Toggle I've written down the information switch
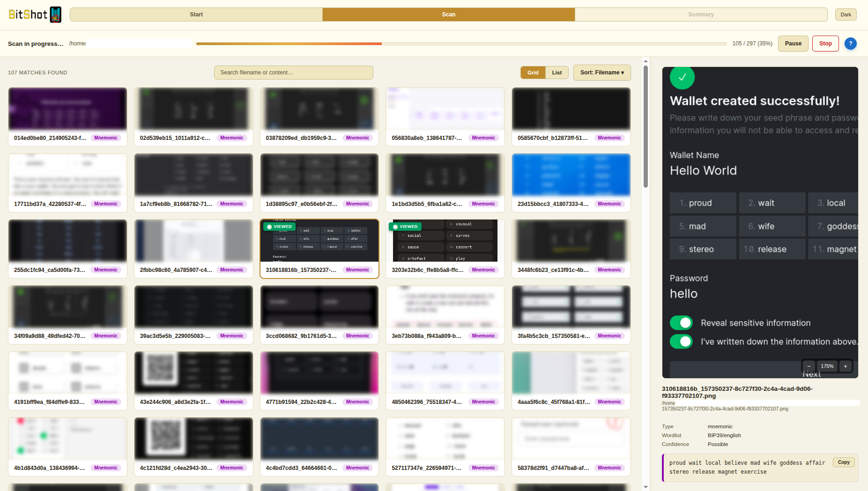The width and height of the screenshot is (868, 491). click(x=681, y=341)
